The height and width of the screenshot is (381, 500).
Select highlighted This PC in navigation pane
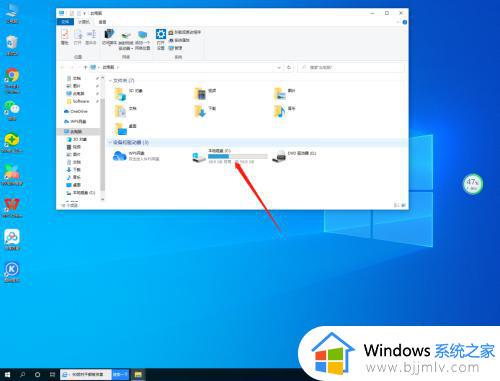click(x=78, y=131)
